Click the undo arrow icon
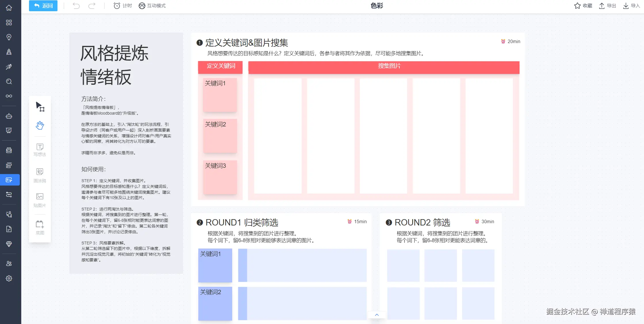 (x=76, y=6)
